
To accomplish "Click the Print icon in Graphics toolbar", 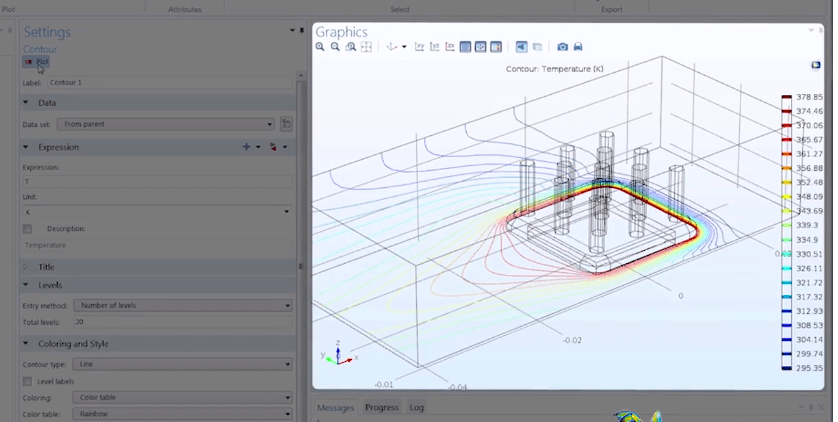I will coord(578,47).
